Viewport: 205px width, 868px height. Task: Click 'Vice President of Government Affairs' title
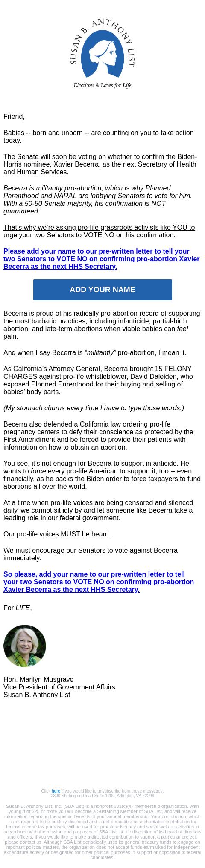coord(59,687)
